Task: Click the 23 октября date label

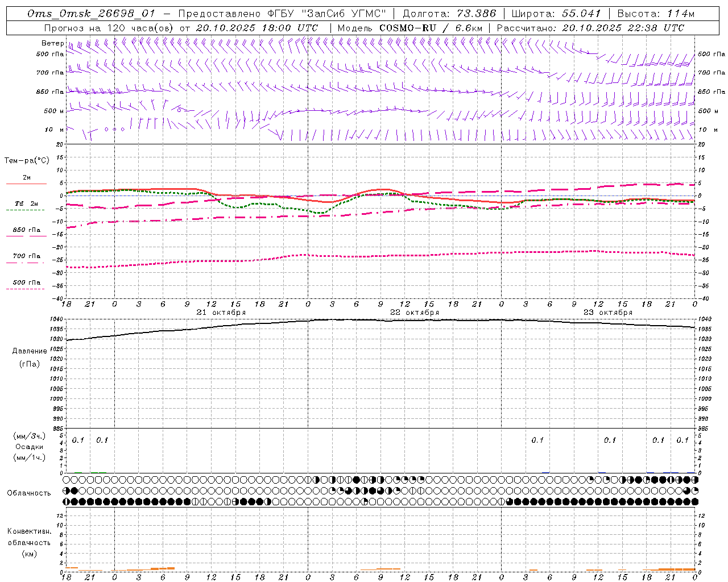Action: click(x=608, y=313)
